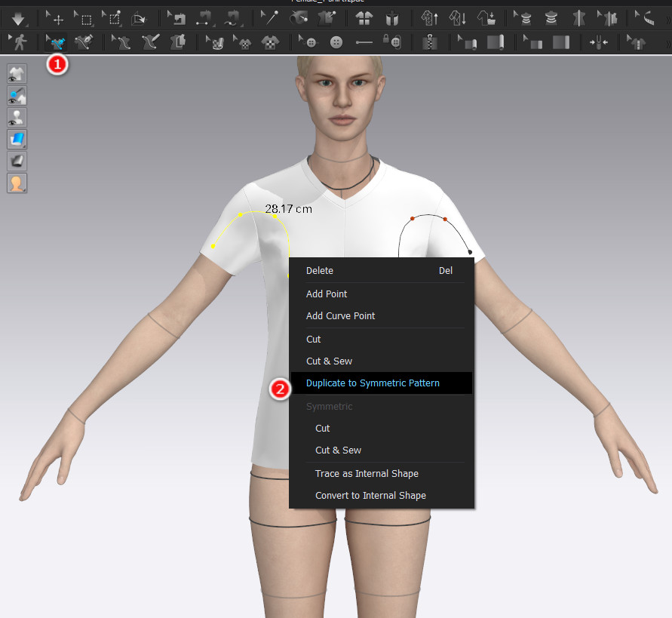
Task: Toggle 3D pen and pin display visibility
Action: 17,95
